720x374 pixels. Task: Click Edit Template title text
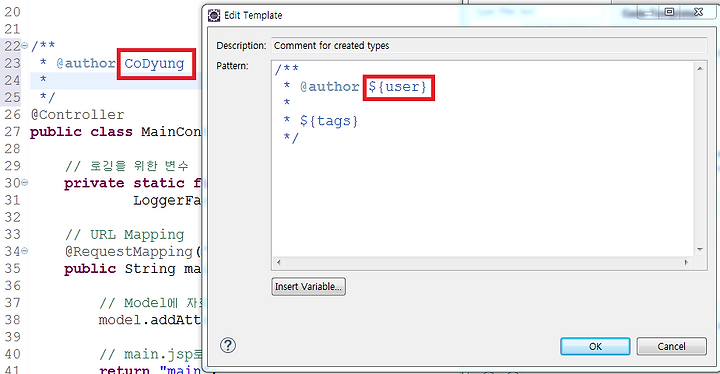pyautogui.click(x=253, y=15)
